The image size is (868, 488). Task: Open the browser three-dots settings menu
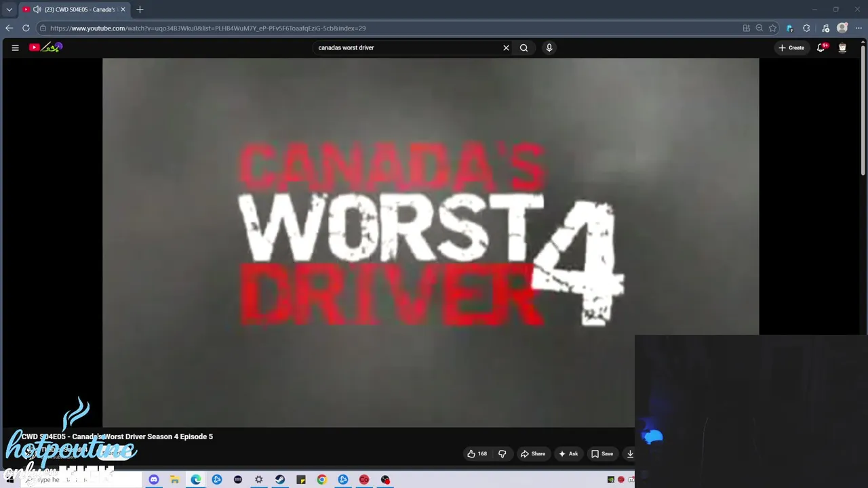coord(859,28)
